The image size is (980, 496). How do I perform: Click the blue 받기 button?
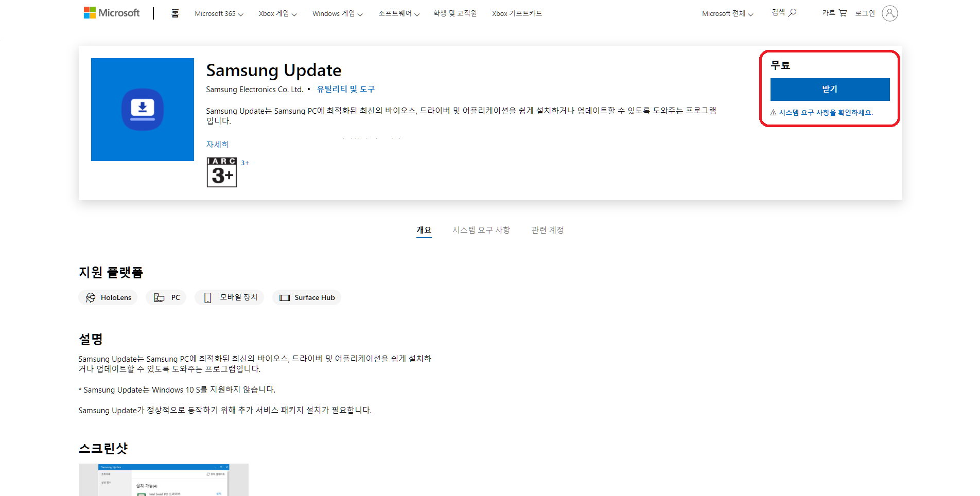tap(830, 90)
